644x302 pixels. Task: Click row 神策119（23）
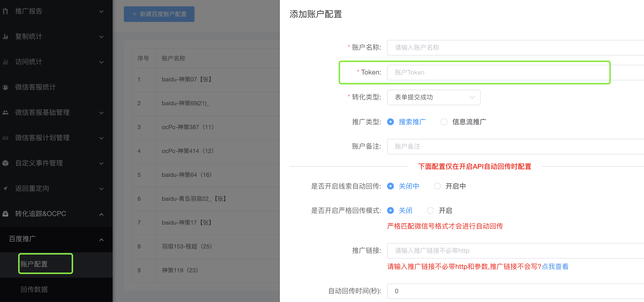(206, 270)
